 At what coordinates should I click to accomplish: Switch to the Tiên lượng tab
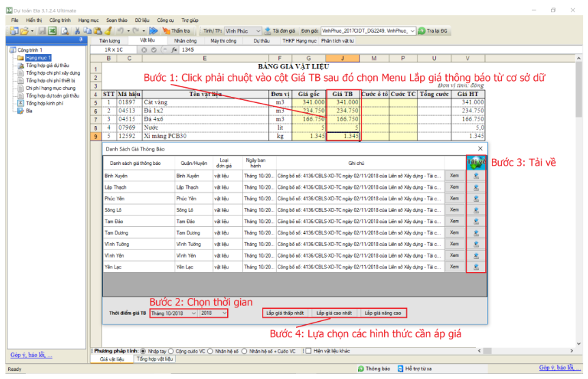110,41
